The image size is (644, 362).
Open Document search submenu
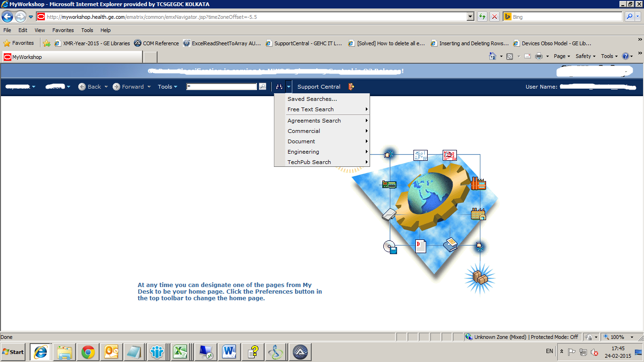pyautogui.click(x=322, y=141)
